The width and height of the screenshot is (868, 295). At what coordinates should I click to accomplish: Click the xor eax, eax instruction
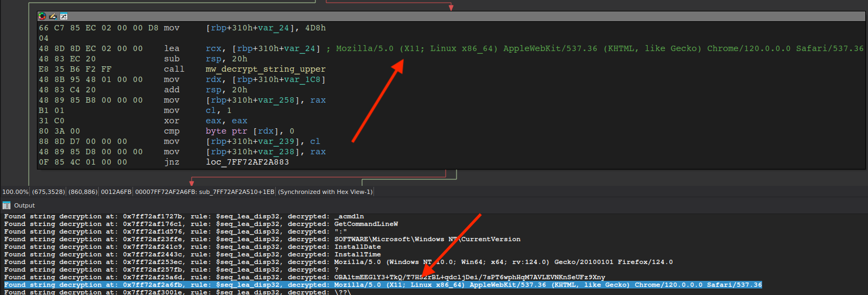pos(206,121)
